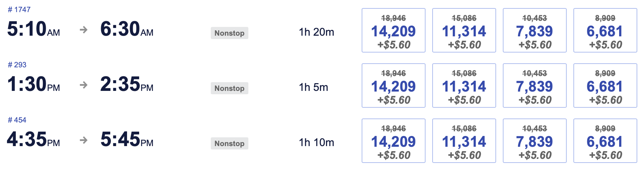644x171 pixels.
Task: Click the arrow icon on the 1:30 PM flight
Action: tap(84, 85)
